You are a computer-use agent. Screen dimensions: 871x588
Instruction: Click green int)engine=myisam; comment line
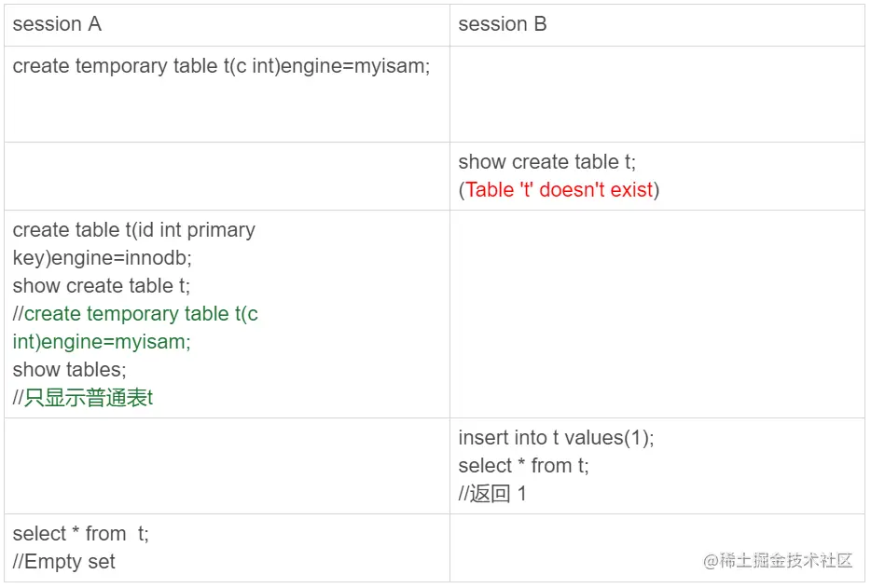(x=101, y=341)
